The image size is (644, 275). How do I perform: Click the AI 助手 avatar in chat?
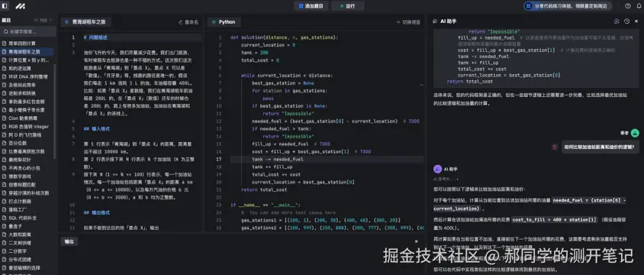(437, 169)
